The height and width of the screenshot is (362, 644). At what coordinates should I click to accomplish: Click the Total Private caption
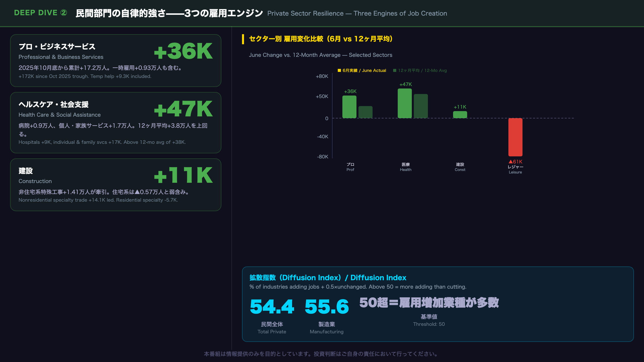pos(272,332)
